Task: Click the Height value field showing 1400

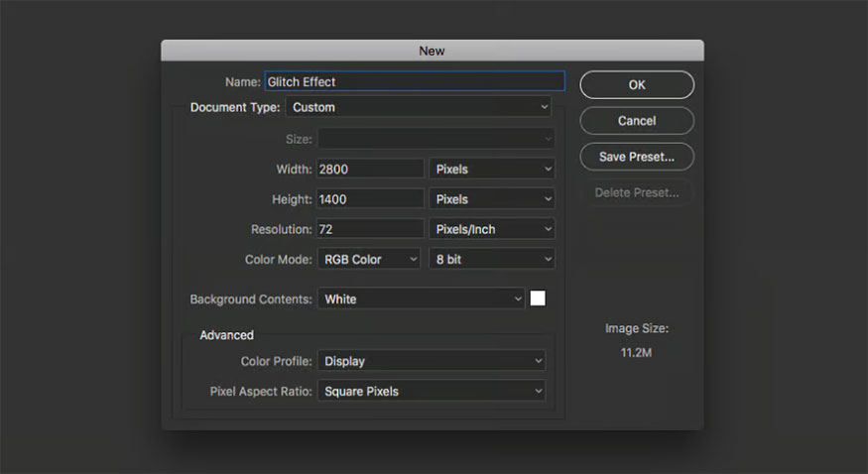Action: click(370, 199)
